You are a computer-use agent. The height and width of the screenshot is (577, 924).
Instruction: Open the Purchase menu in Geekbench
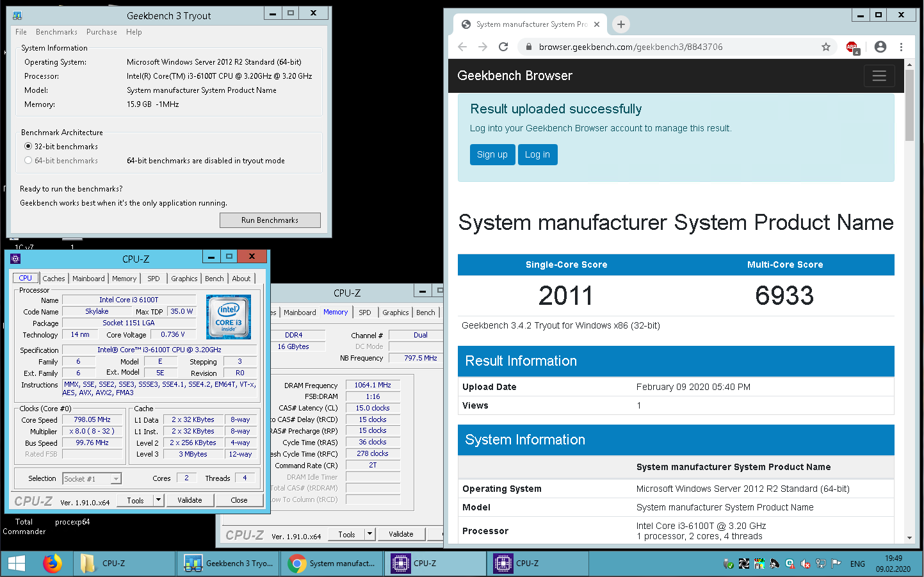(102, 32)
